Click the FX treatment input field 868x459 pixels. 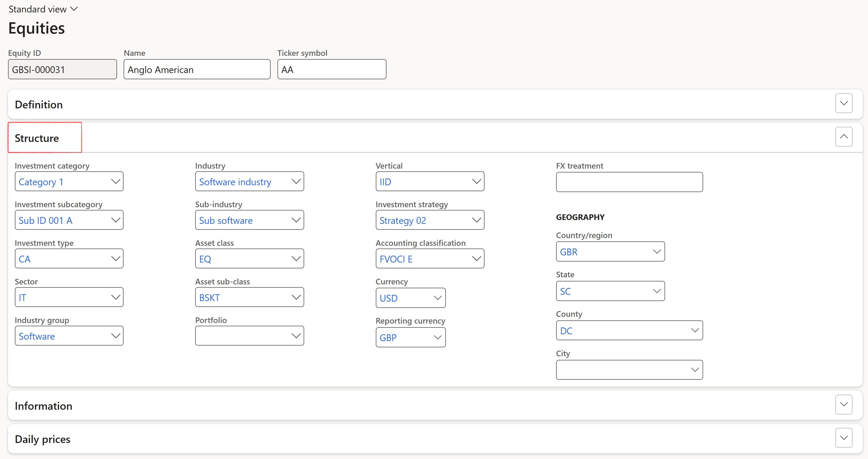pyautogui.click(x=629, y=182)
